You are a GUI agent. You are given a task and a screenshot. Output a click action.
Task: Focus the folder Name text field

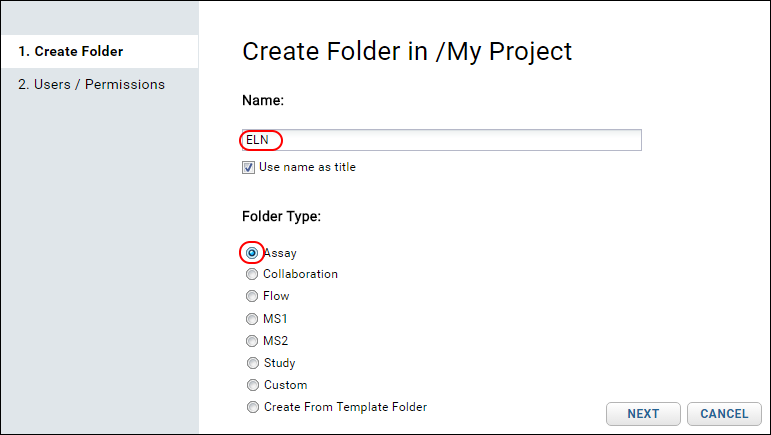pyautogui.click(x=442, y=140)
